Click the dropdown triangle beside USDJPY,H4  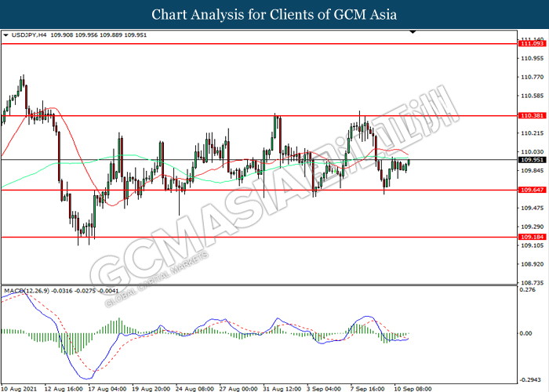[x=5, y=35]
